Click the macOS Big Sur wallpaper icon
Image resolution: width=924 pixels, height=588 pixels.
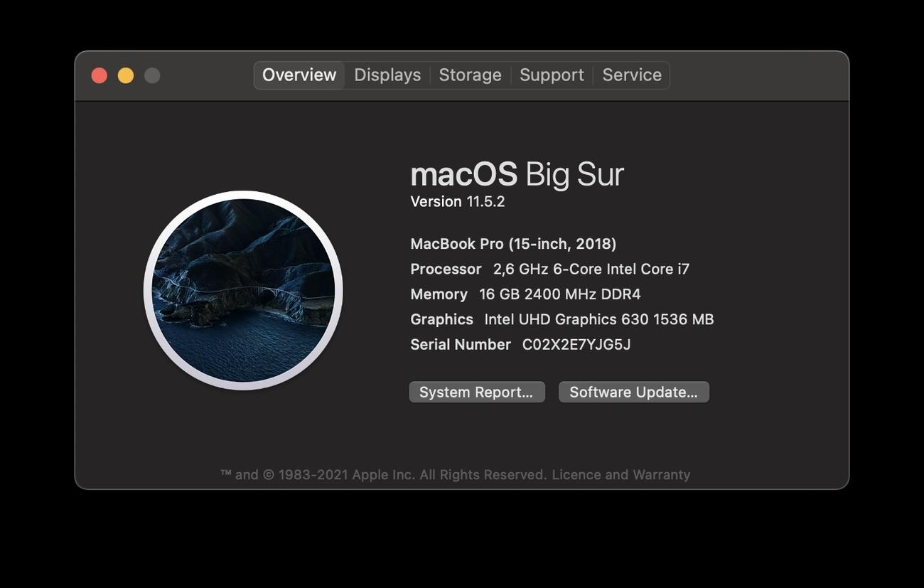pos(243,290)
